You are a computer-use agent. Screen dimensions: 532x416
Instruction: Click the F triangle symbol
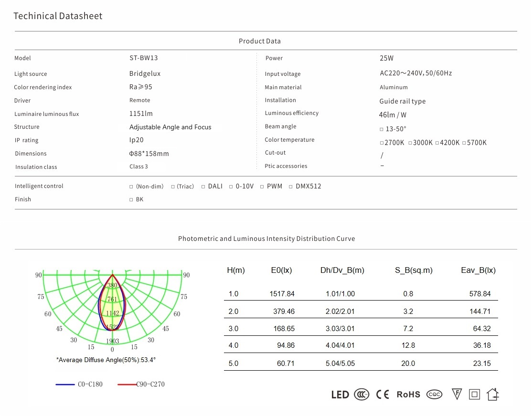tap(457, 394)
